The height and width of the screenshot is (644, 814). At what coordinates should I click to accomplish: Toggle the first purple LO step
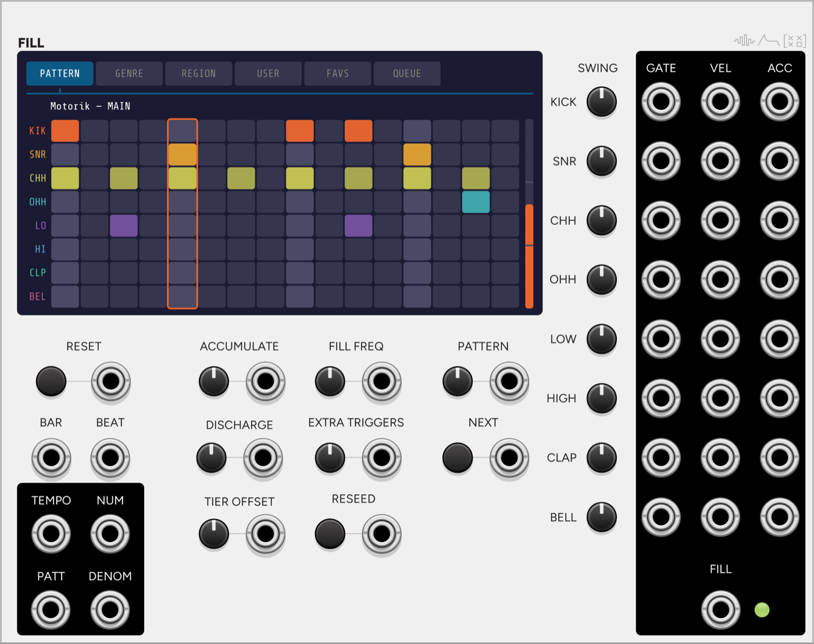(x=124, y=226)
